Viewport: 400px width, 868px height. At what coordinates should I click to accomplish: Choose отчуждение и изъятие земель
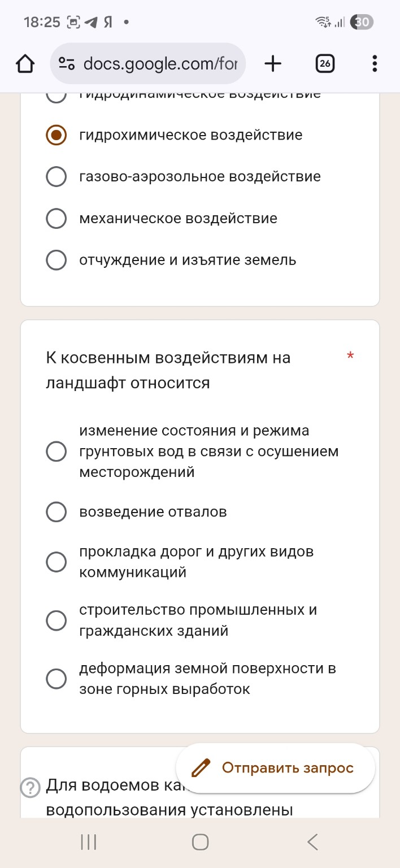pos(56,260)
